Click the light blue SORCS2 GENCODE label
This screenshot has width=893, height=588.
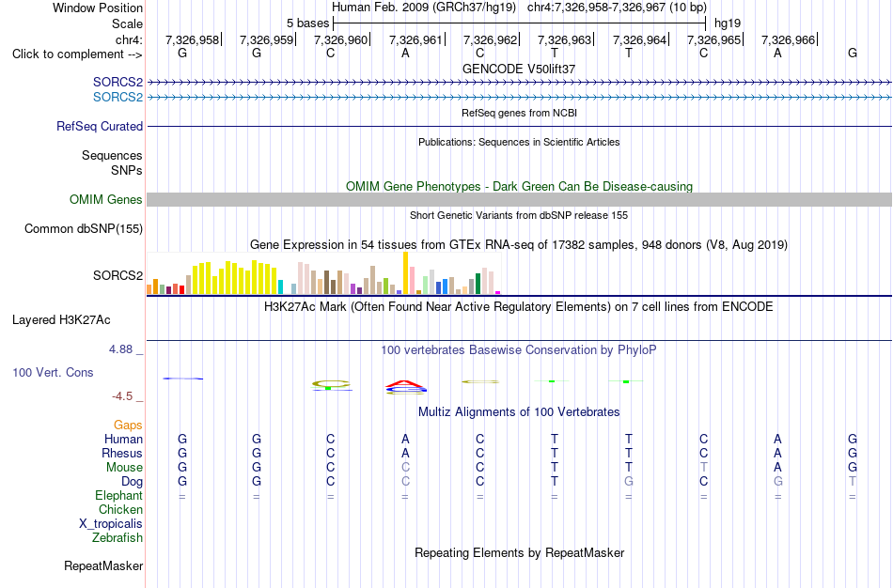click(117, 98)
